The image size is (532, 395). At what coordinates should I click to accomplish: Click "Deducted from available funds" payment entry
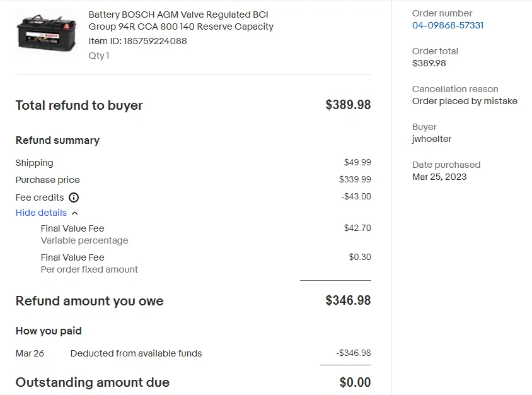[x=136, y=353]
